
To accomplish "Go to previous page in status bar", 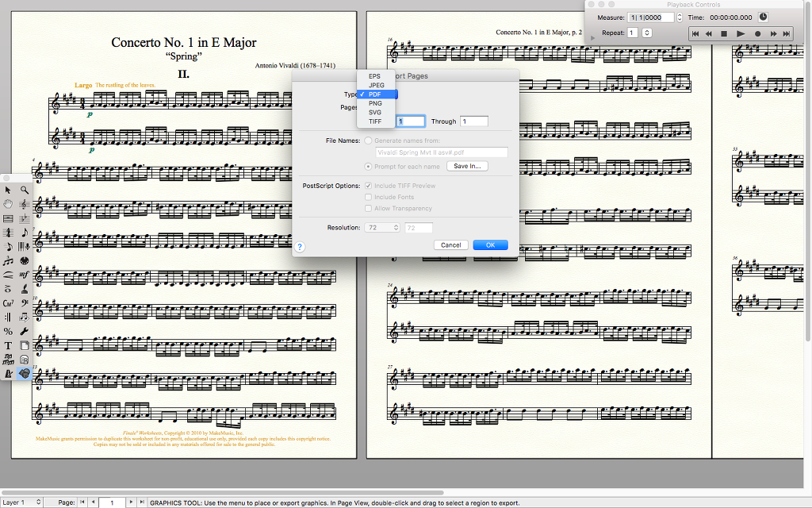I will pos(94,502).
